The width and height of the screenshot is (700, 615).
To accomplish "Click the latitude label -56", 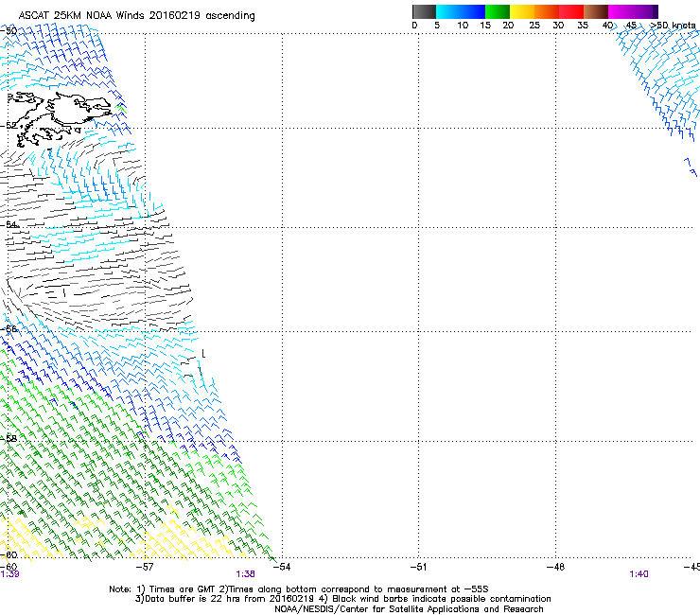I will tap(9, 328).
